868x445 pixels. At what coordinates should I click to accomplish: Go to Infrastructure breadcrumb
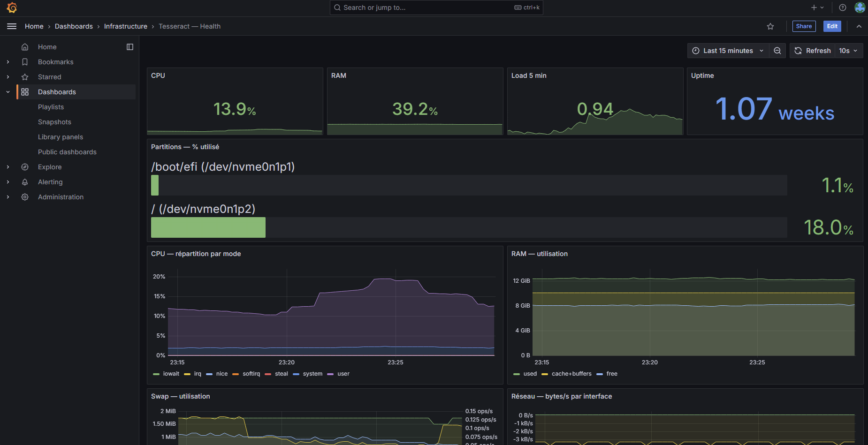tap(126, 26)
